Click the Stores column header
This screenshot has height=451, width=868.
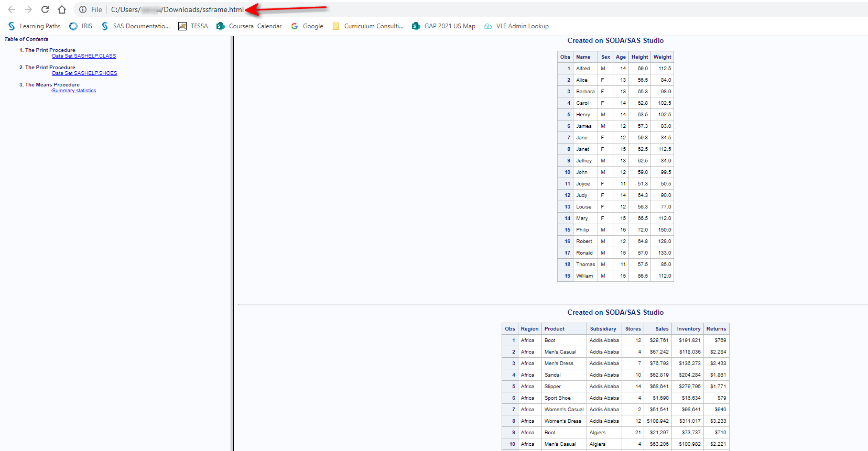[x=633, y=329]
